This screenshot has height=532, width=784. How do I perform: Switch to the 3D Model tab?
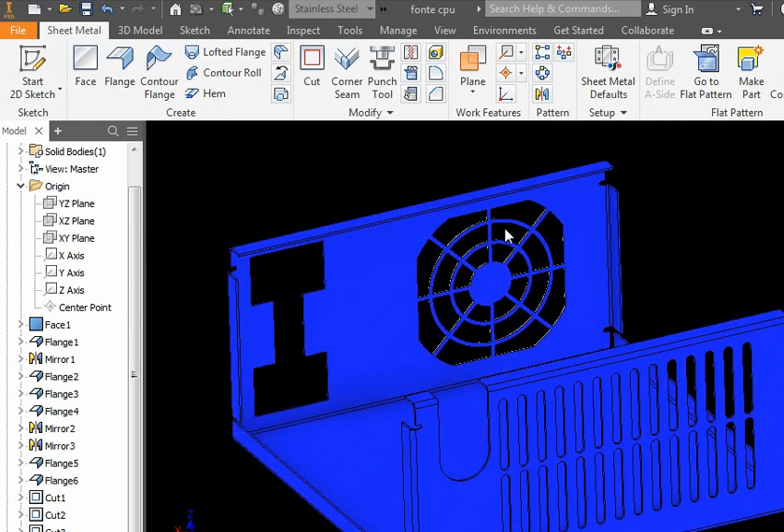140,30
